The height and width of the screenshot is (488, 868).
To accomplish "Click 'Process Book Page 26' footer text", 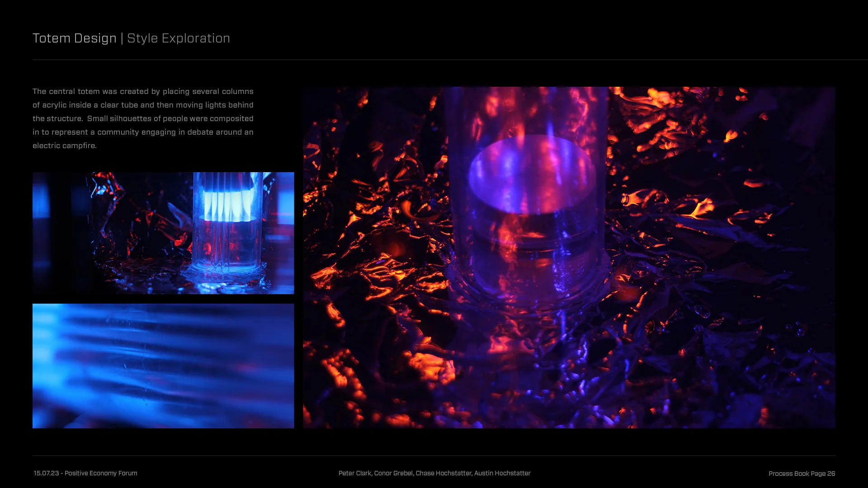I will tap(802, 474).
